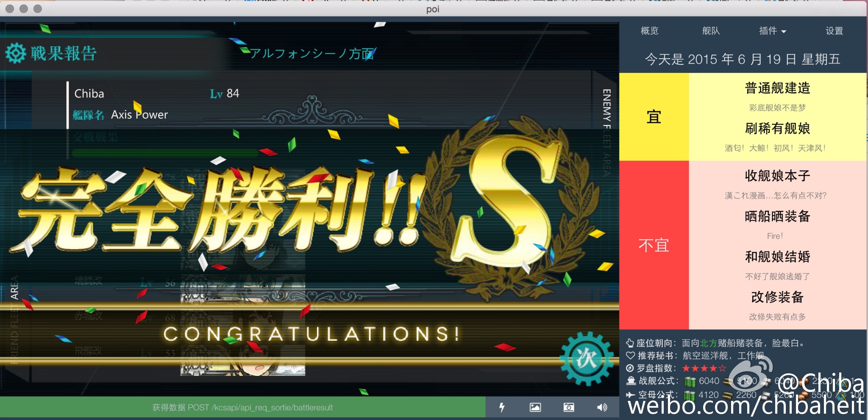Click the green status bar message

(x=242, y=408)
